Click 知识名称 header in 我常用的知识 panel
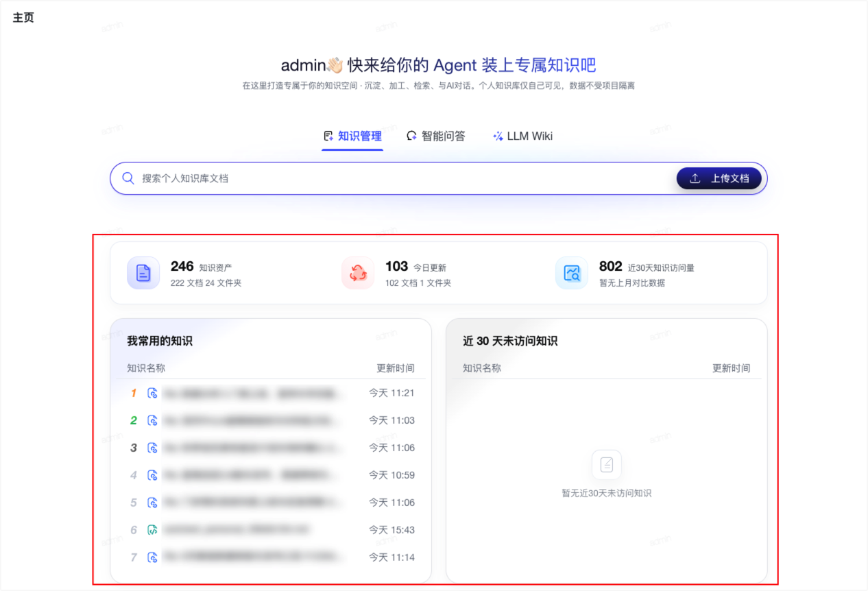 (x=146, y=368)
